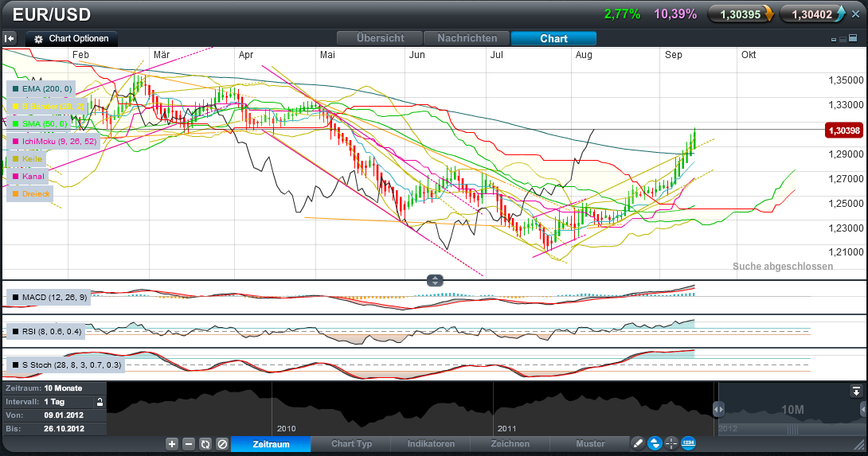868x456 pixels.
Task: Open the Zeitraum 10 Monate field
Action: (53, 388)
